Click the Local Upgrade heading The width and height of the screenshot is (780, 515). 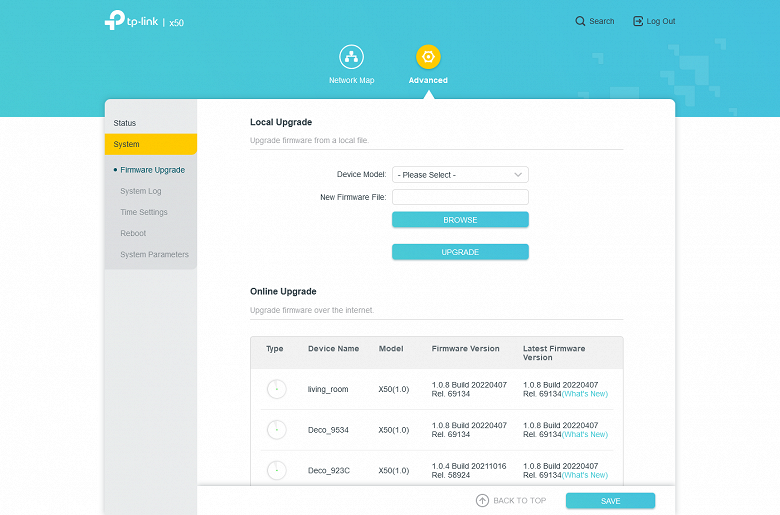tap(281, 122)
